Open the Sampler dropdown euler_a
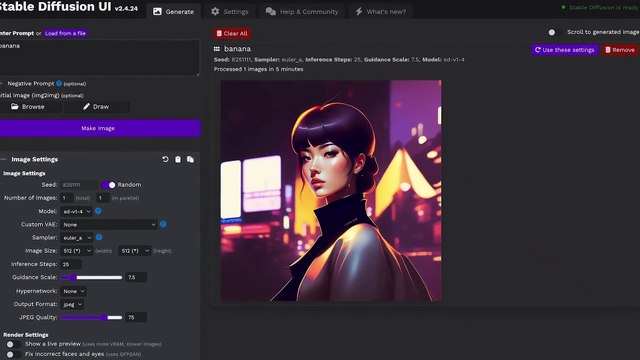 coord(77,238)
